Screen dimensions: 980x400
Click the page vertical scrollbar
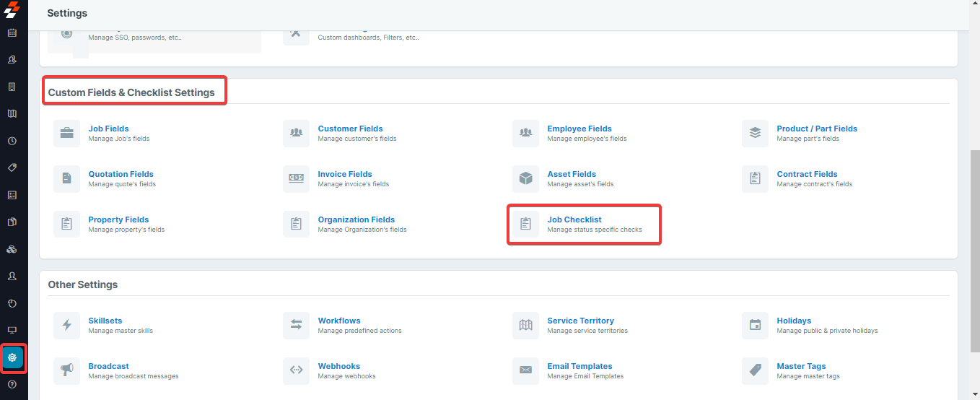coord(974,253)
